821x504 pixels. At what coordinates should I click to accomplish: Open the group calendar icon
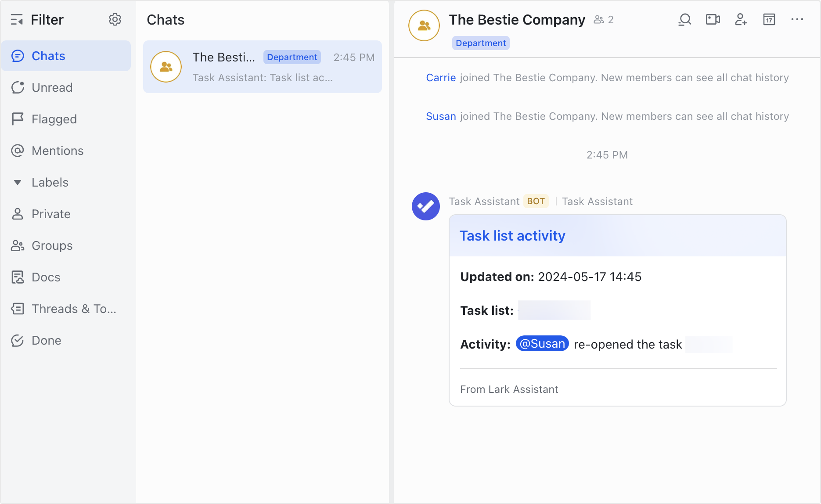(769, 19)
